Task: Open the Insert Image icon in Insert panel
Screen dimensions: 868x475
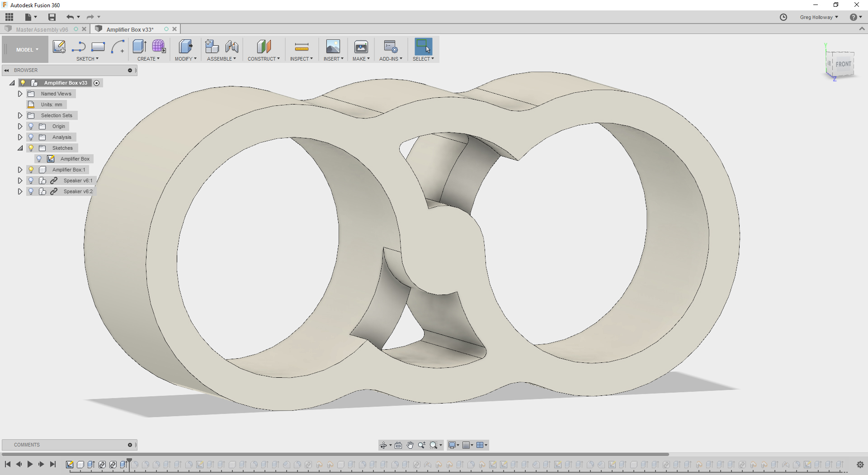Action: (333, 47)
